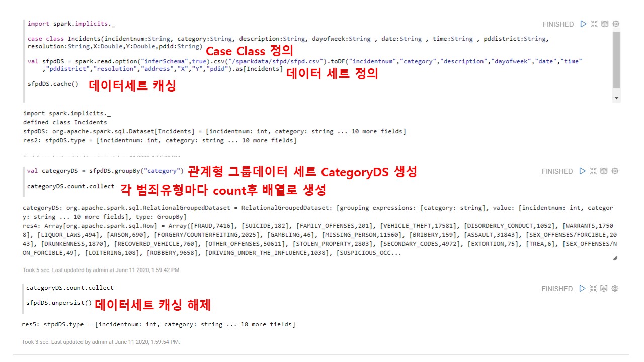Click FINISHED status of first paragraph
Viewport: 644px width, 362px height.
point(558,24)
